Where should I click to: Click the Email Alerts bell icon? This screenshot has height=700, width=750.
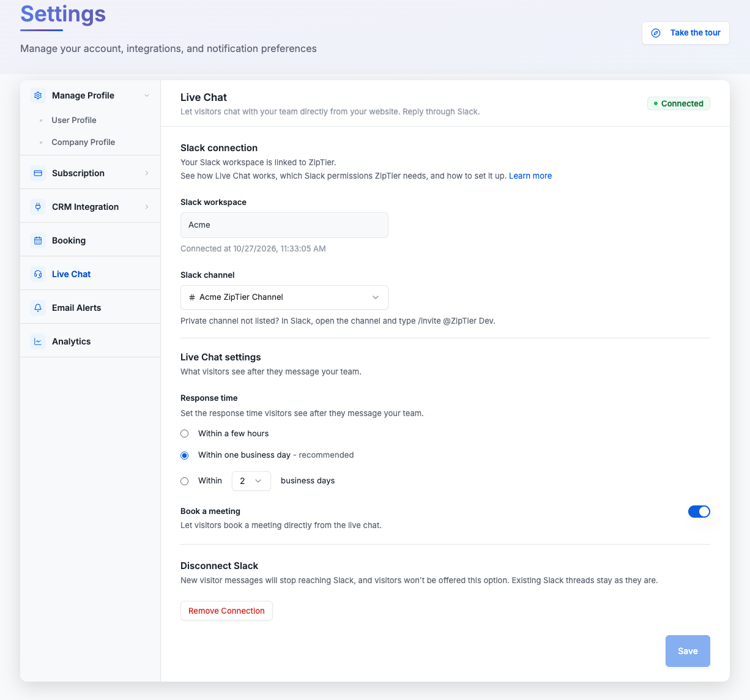[38, 308]
